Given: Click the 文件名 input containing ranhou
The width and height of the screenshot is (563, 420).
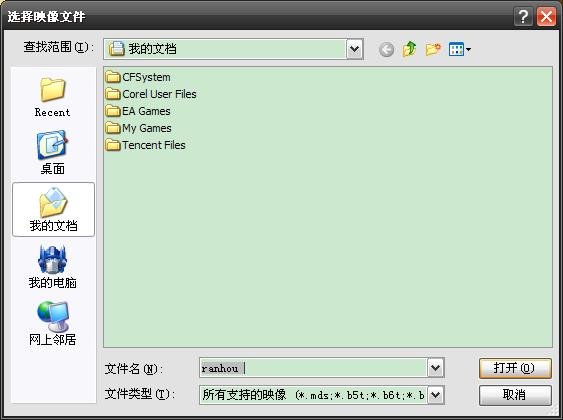Looking at the screenshot, I should coord(313,368).
